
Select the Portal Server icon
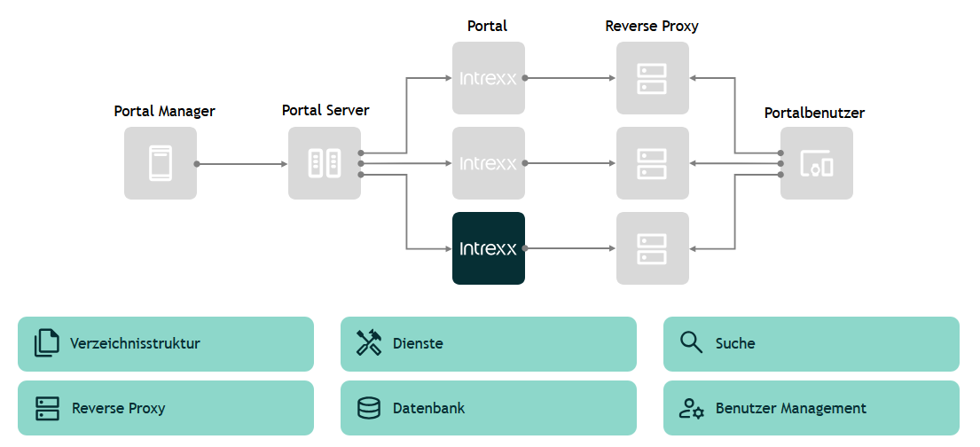tap(324, 163)
